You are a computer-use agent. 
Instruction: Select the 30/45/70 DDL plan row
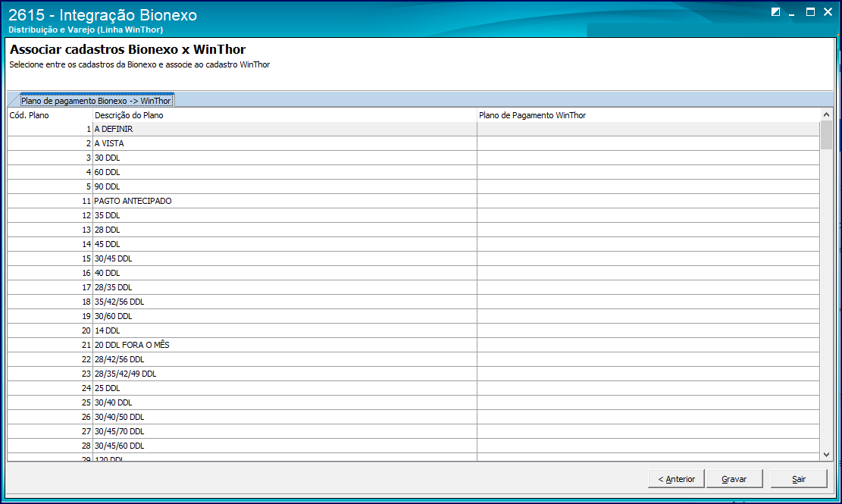point(414,431)
